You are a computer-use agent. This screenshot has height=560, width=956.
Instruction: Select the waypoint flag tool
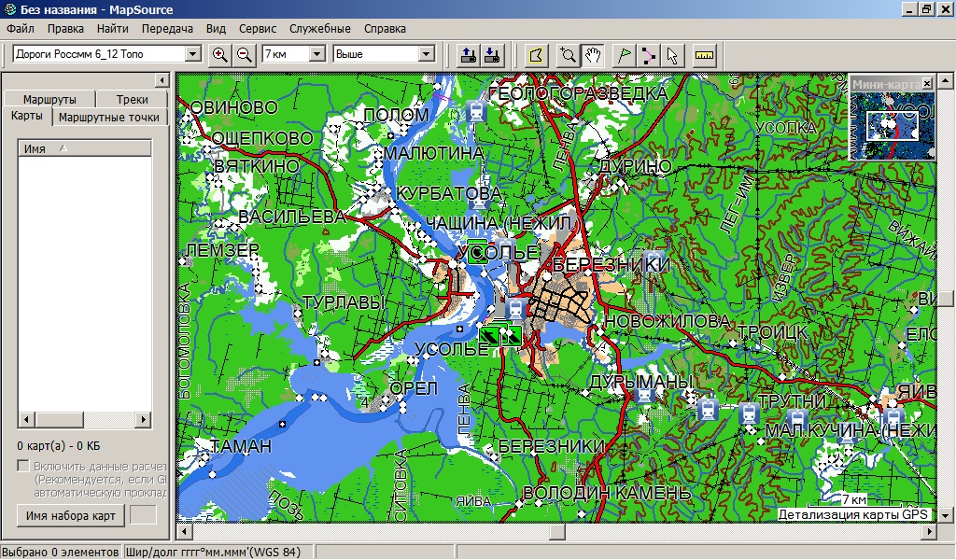pos(626,54)
